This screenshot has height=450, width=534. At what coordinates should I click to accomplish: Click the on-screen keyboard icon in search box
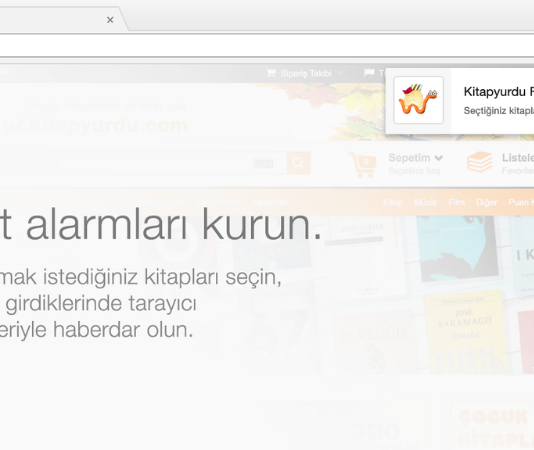[x=263, y=163]
